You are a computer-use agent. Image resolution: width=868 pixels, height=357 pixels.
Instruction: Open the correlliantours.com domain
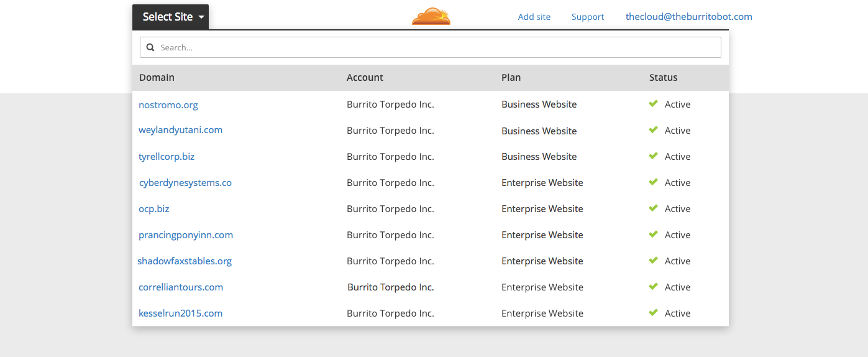point(181,287)
